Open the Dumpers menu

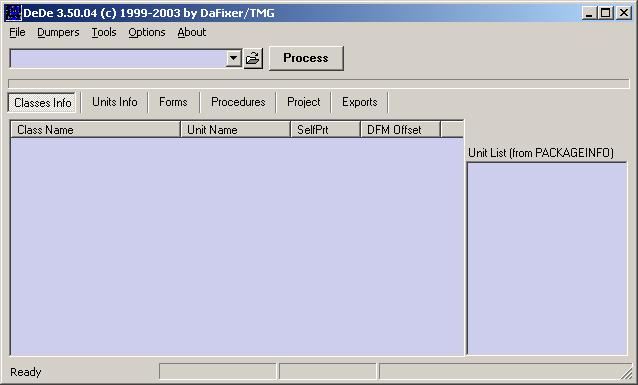pyautogui.click(x=58, y=32)
